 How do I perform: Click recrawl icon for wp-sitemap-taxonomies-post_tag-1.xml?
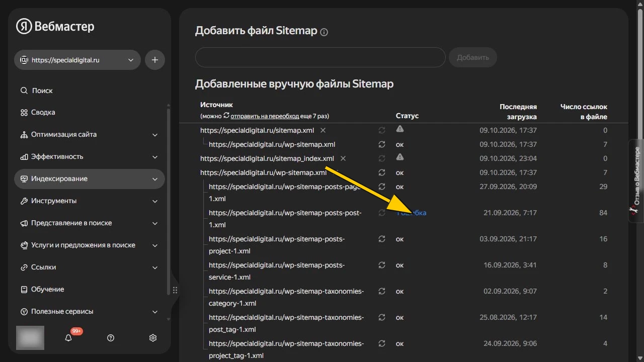[382, 317]
